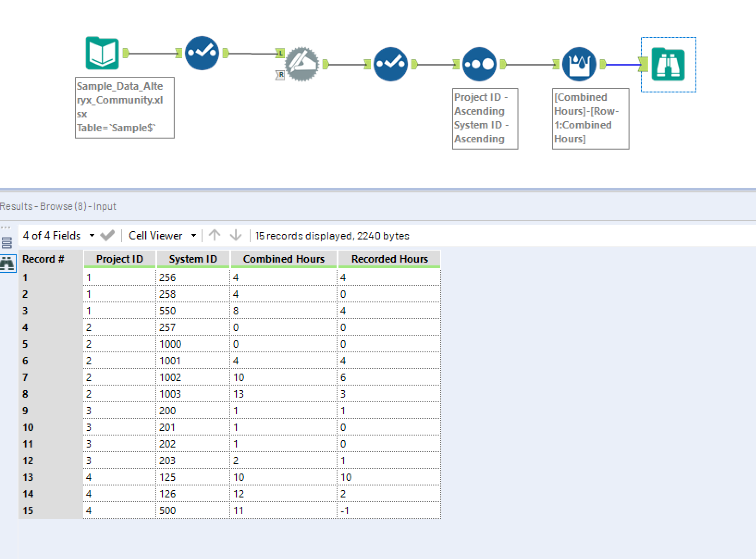The width and height of the screenshot is (756, 559).
Task: Select the Results - Browse (8) - Input tab
Action: (58, 206)
